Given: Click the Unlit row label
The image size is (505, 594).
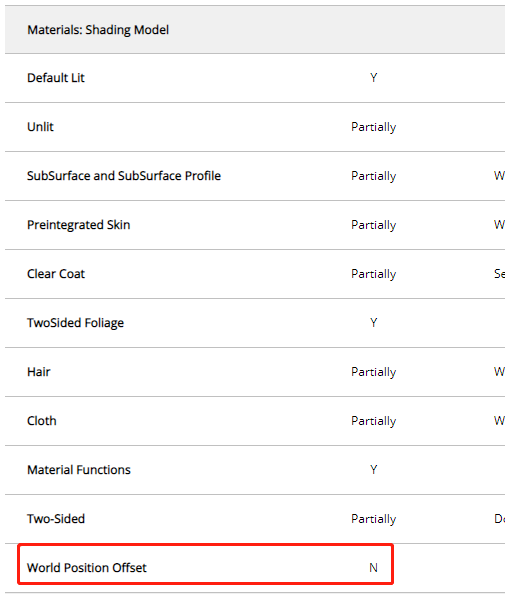Looking at the screenshot, I should (x=40, y=127).
